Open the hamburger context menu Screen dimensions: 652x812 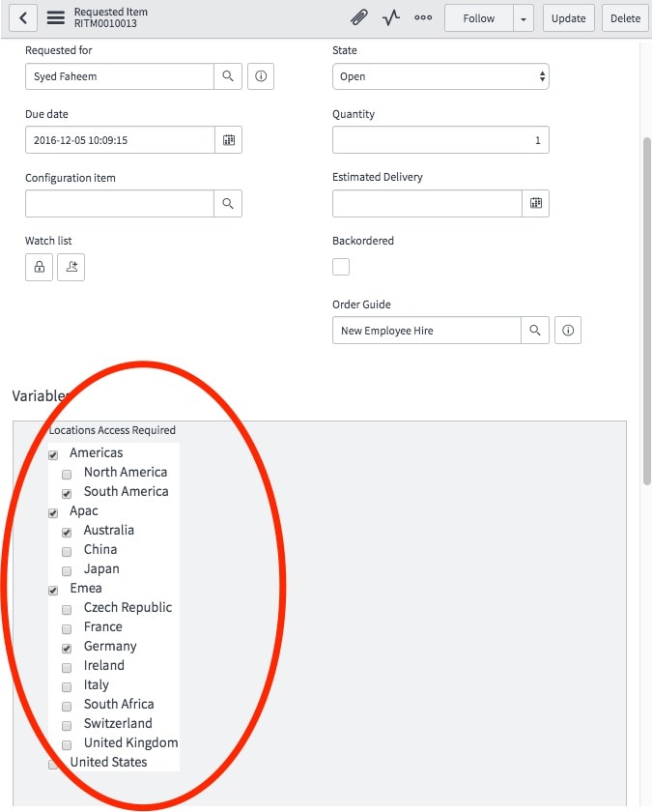click(x=55, y=16)
